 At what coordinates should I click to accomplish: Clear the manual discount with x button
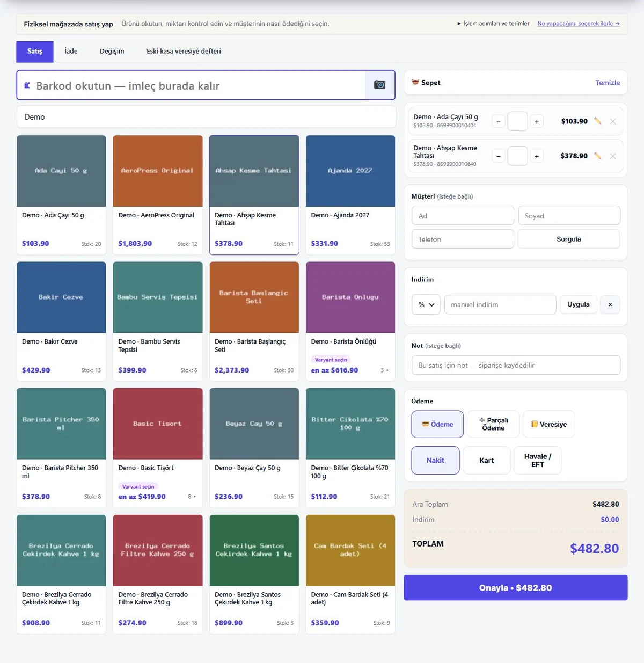pos(610,304)
